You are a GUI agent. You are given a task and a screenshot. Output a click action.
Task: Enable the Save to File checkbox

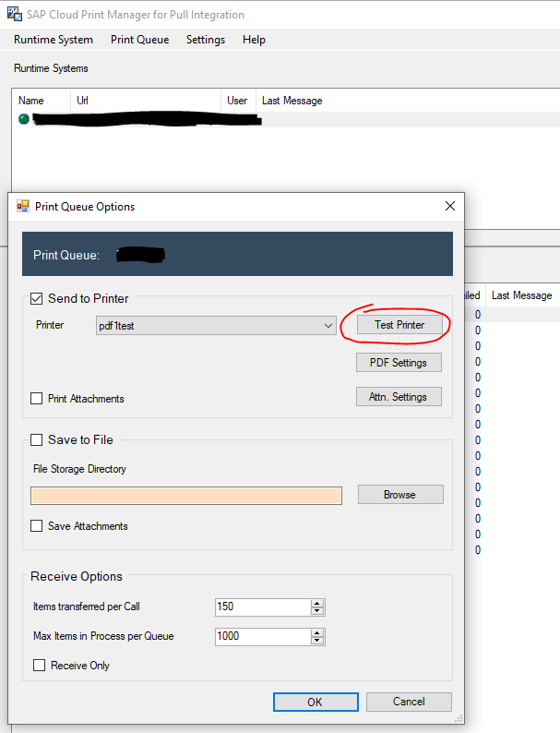click(x=36, y=440)
